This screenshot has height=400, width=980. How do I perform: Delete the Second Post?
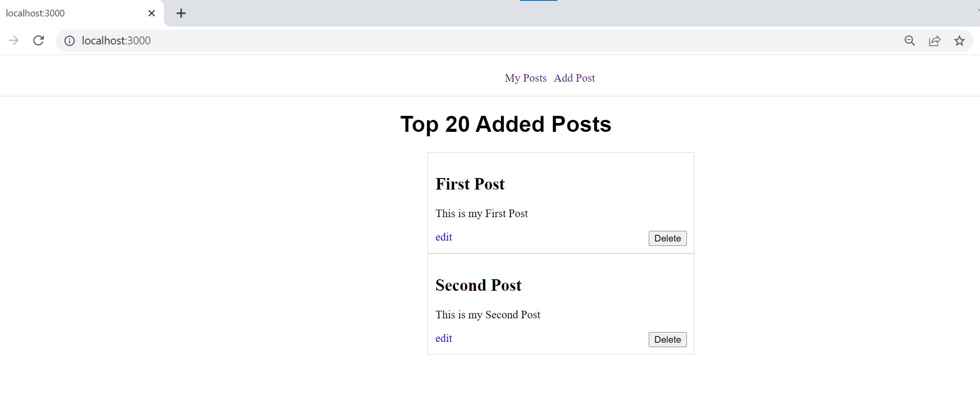(667, 340)
